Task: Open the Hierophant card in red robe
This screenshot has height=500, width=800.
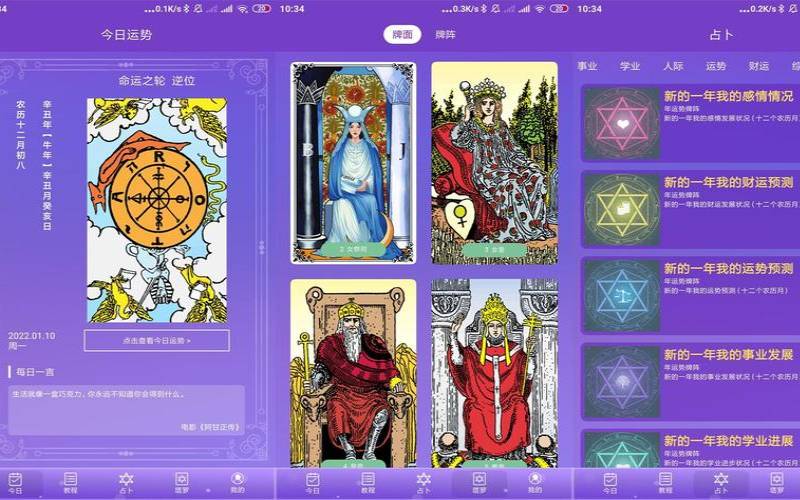Action: click(x=494, y=373)
